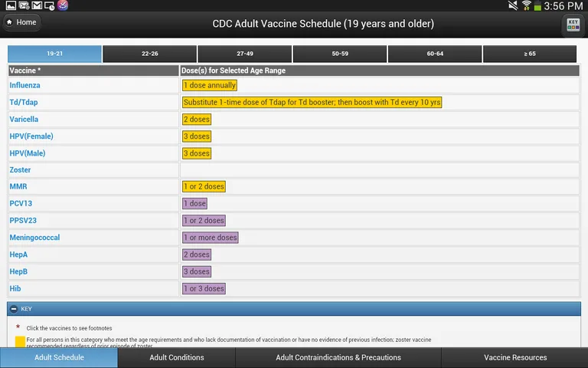This screenshot has height=368, width=588.
Task: Open PCV13 vaccine footnotes
Action: (21, 203)
